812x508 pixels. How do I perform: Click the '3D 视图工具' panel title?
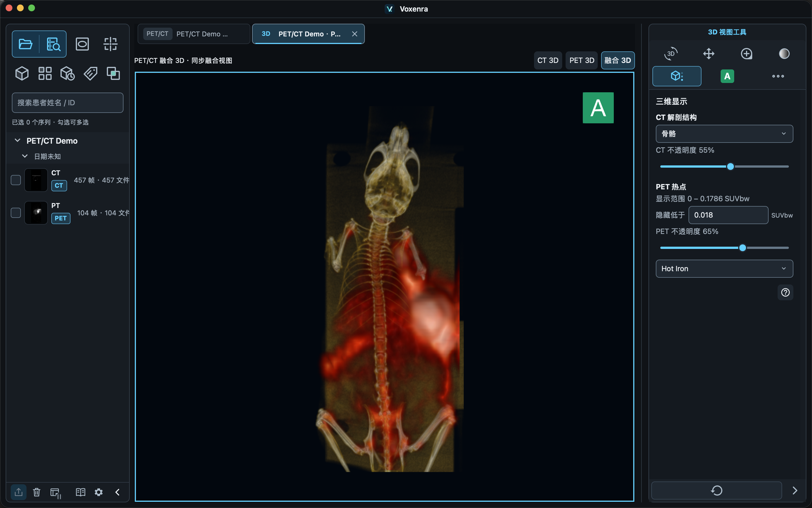coord(727,32)
